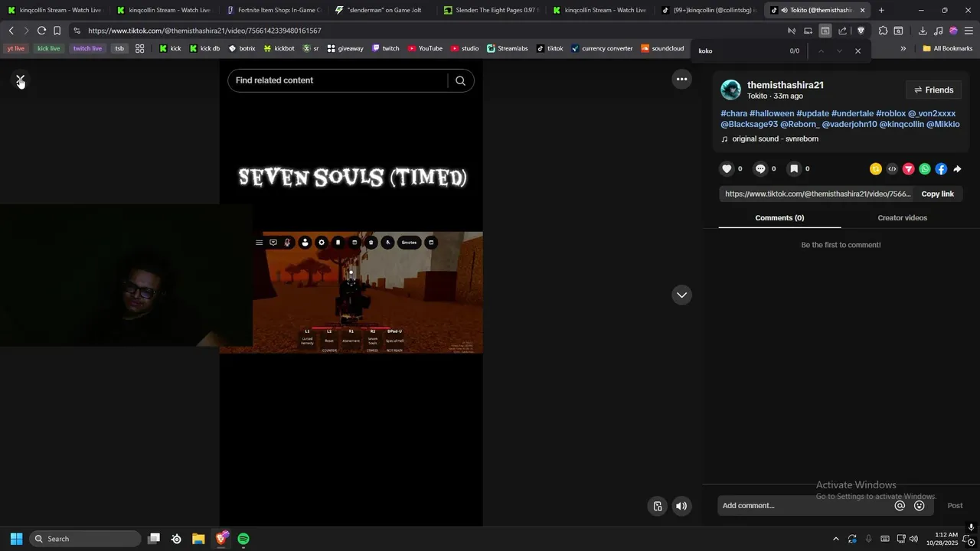Click the @kinqcollin mention
This screenshot has width=980, height=551.
pyautogui.click(x=901, y=124)
